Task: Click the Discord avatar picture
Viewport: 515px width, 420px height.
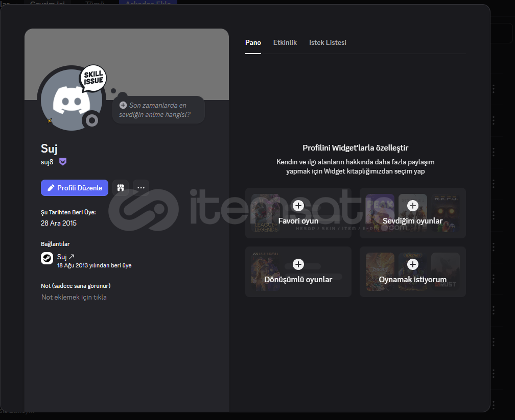Action: click(x=72, y=100)
